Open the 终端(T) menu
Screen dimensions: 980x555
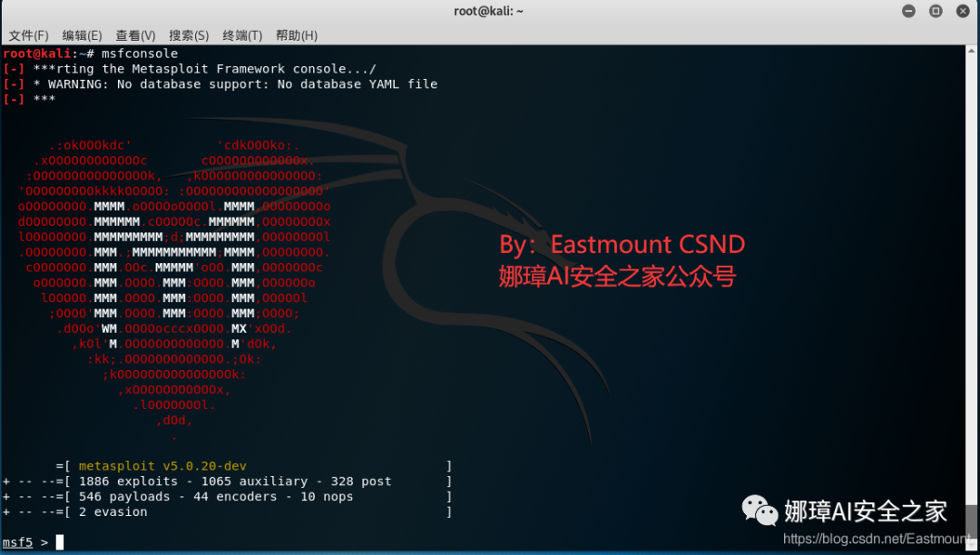coord(242,35)
